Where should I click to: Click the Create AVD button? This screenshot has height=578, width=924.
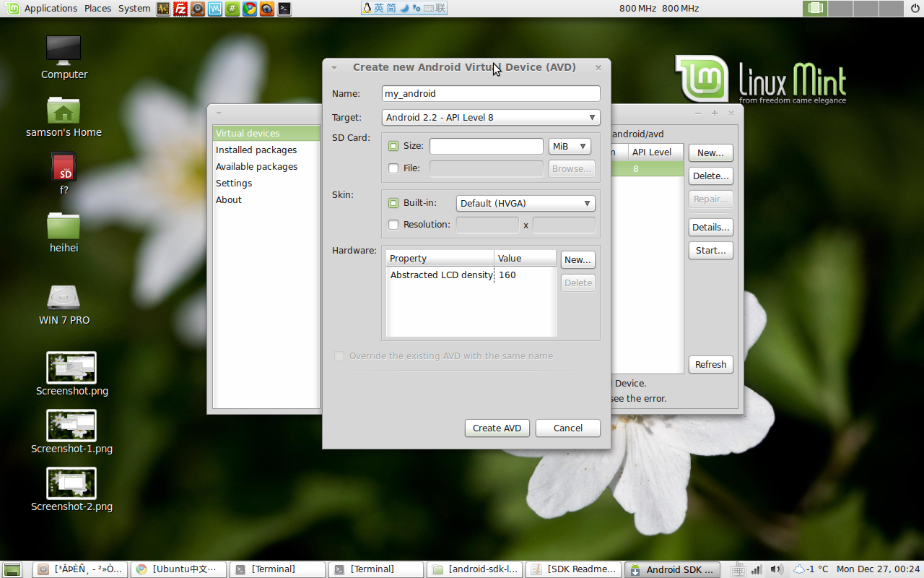pos(497,428)
